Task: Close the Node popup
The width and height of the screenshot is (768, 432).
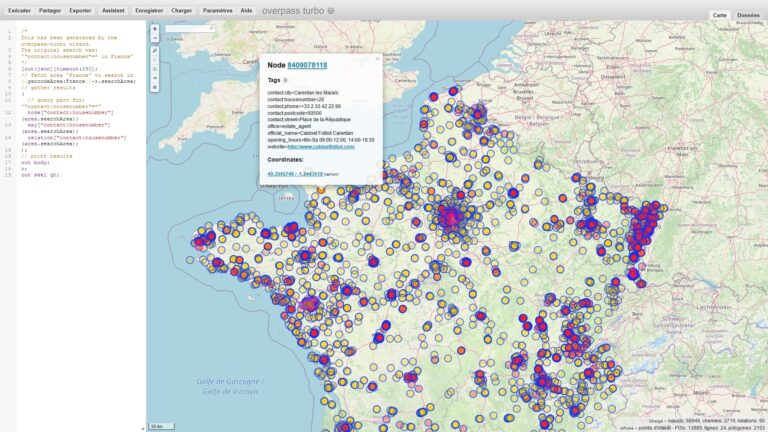Action: (x=377, y=59)
